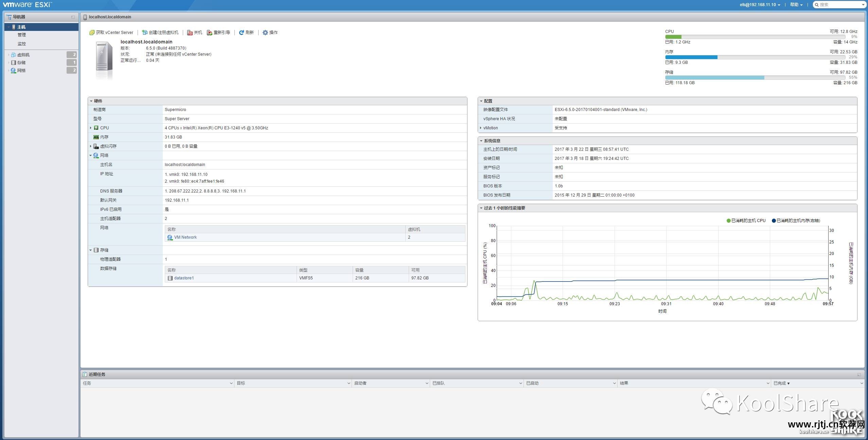
Task: Collapse the Hardware (硬件) panel
Action: pyautogui.click(x=91, y=101)
